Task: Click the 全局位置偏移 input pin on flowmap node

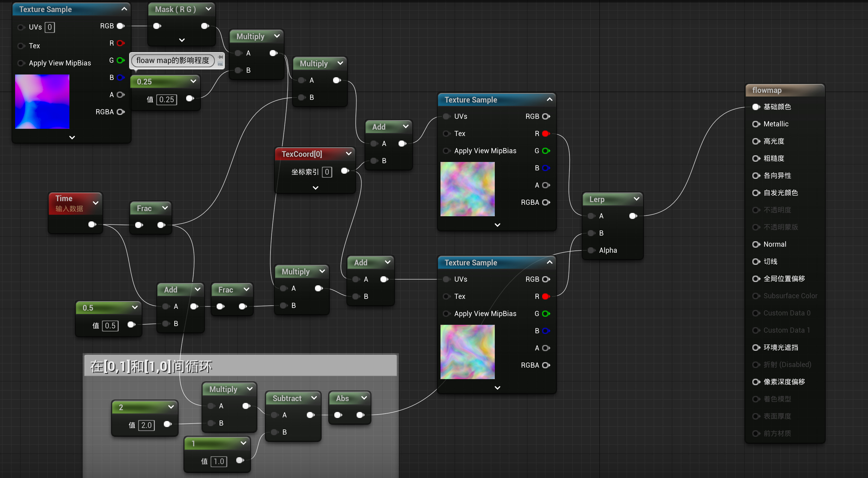Action: point(756,279)
